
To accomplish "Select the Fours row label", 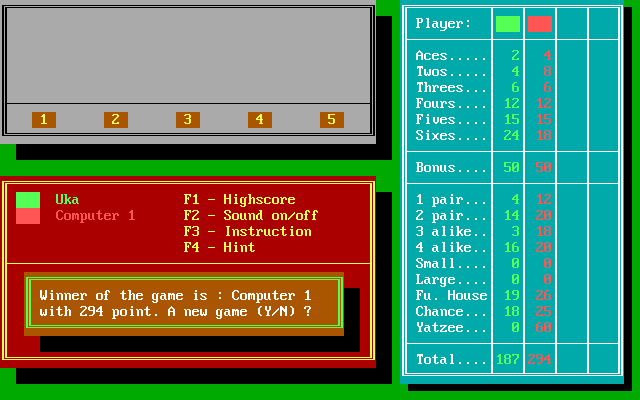I will click(451, 104).
